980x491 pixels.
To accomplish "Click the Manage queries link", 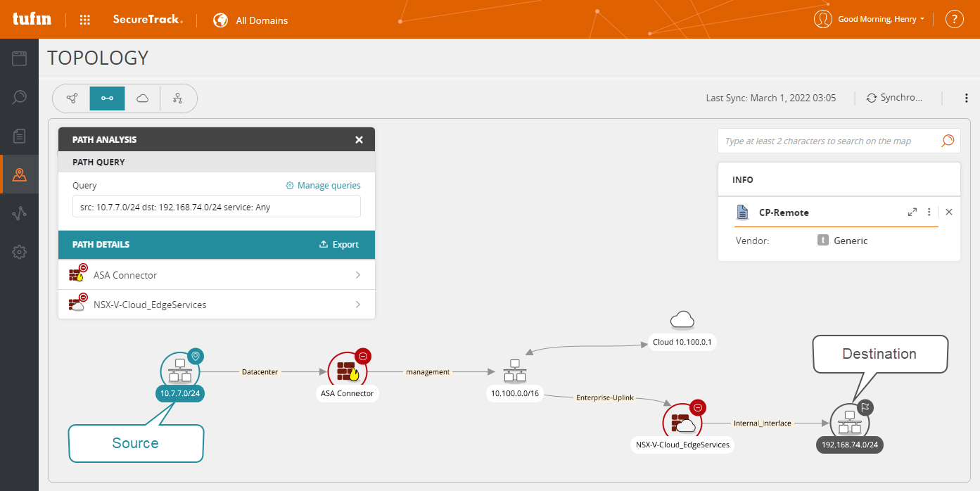I will point(323,186).
